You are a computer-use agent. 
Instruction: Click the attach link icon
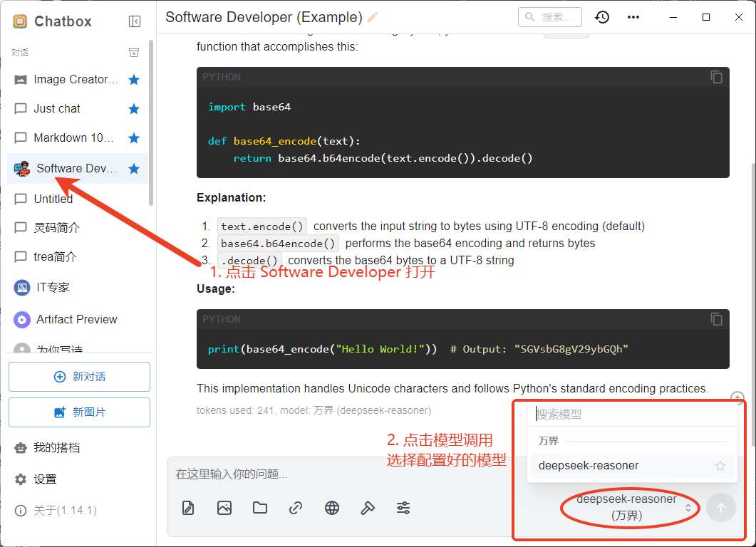coord(296,508)
